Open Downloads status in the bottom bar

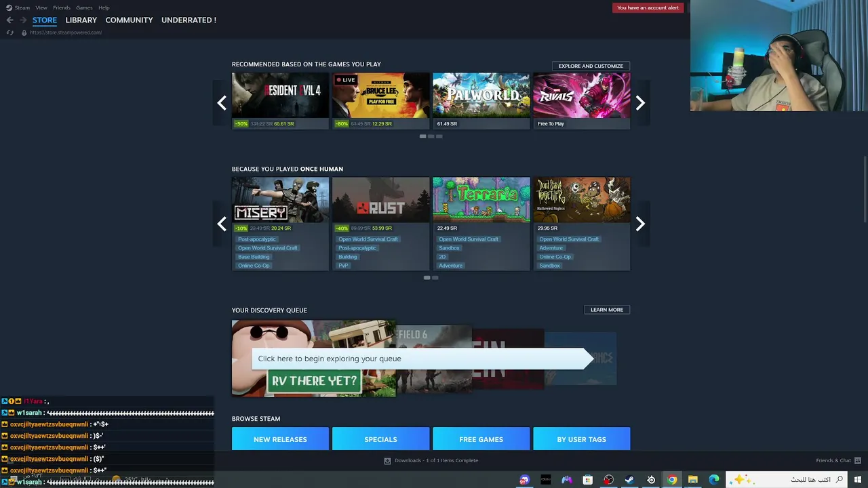436,461
